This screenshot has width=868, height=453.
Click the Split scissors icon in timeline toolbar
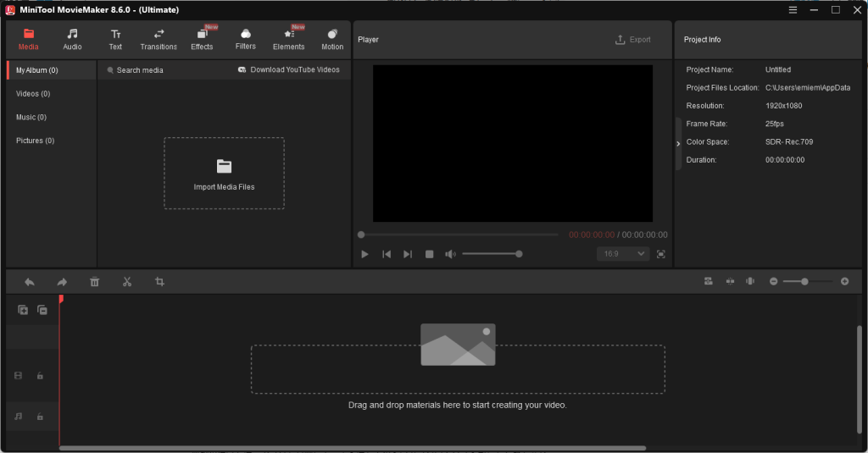(x=127, y=282)
